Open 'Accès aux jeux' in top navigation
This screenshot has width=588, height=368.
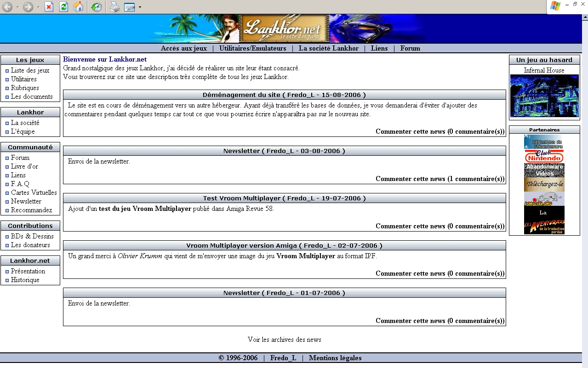184,48
